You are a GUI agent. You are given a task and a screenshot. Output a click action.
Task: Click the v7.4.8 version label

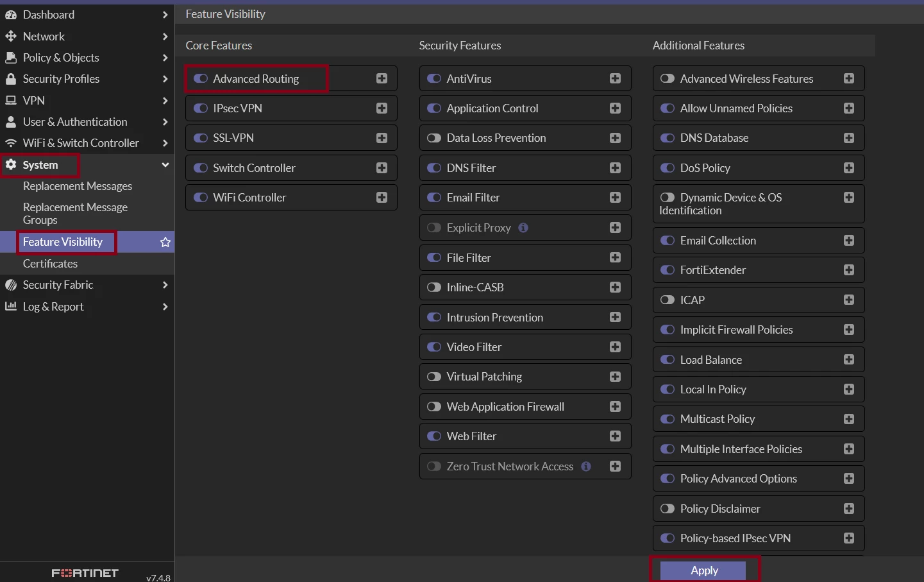click(158, 578)
